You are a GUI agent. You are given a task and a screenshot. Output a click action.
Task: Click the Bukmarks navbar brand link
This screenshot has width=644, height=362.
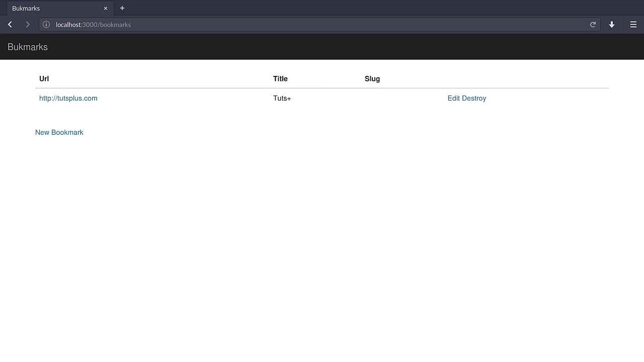pyautogui.click(x=28, y=47)
